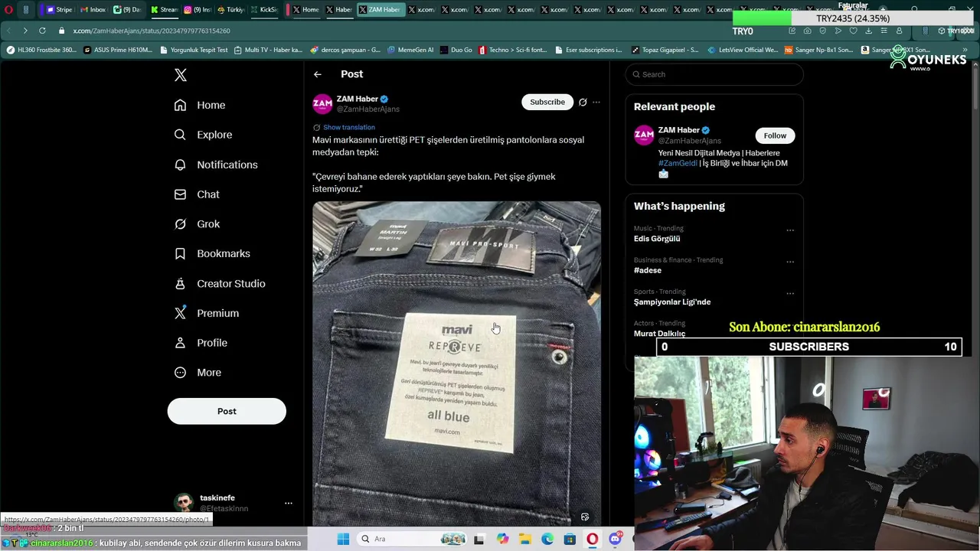The image size is (980, 551).
Task: Subscribe to ZAM Haber
Action: (x=547, y=102)
